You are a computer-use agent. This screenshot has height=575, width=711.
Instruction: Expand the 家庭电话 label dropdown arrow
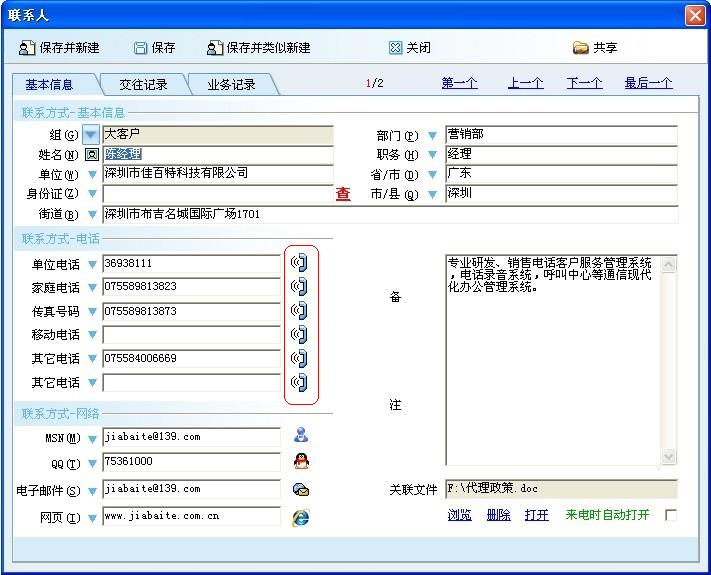(92, 288)
